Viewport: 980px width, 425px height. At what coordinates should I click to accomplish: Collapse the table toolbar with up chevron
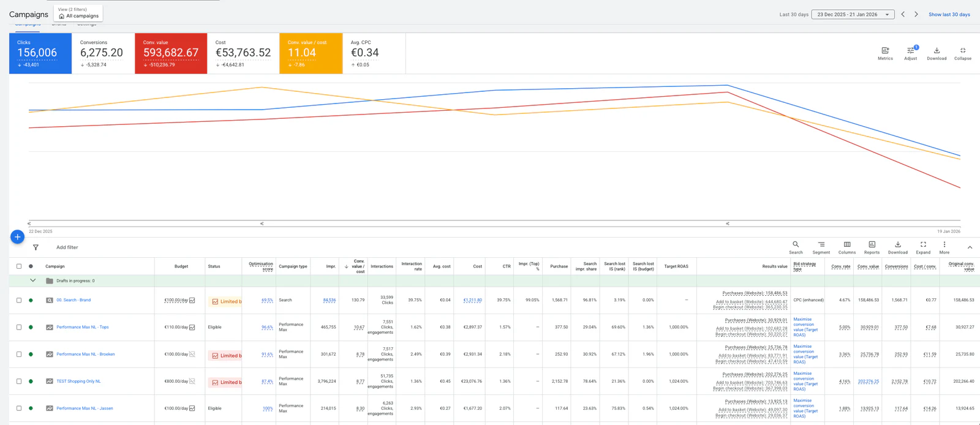coord(970,247)
